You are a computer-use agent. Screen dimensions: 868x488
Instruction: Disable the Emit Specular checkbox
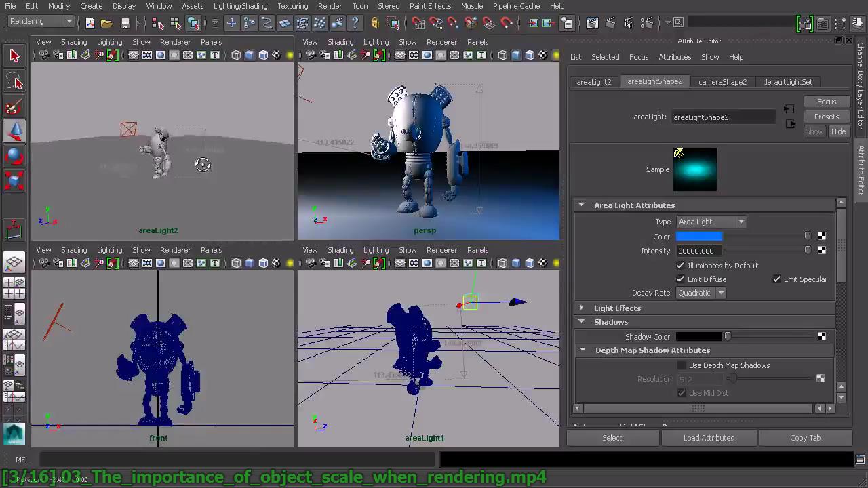[x=776, y=279]
